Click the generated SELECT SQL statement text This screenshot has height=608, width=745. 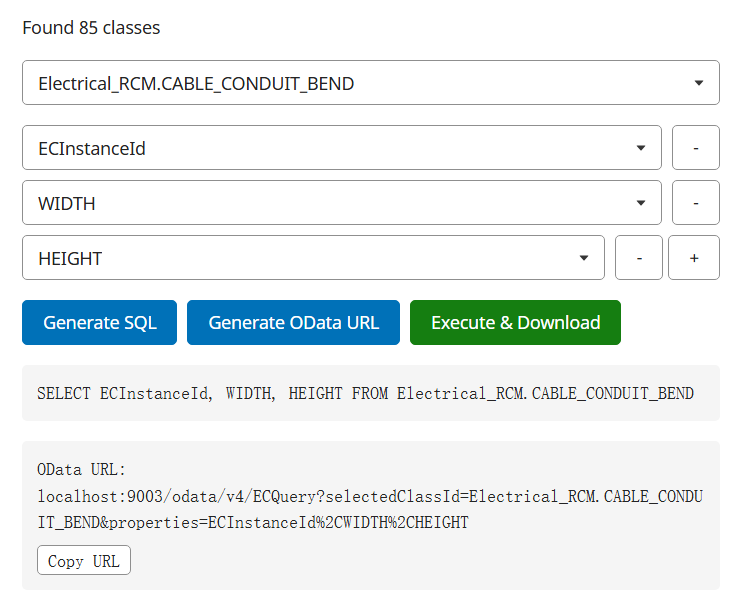pos(365,393)
